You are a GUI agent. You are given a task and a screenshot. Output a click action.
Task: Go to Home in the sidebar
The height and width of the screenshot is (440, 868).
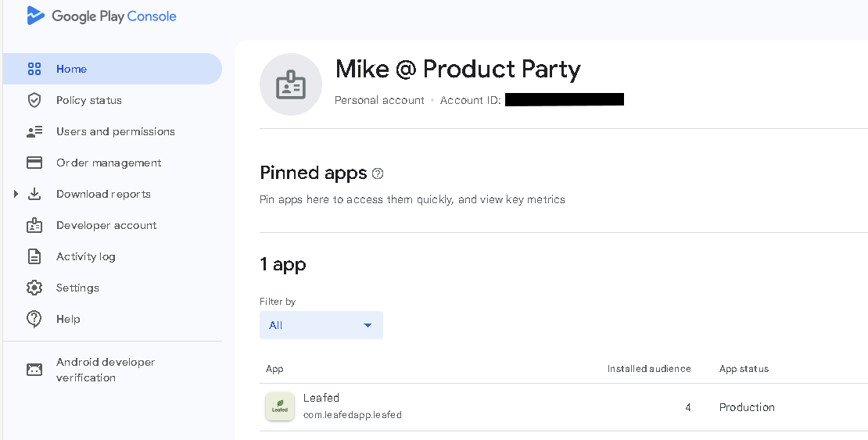click(113, 69)
